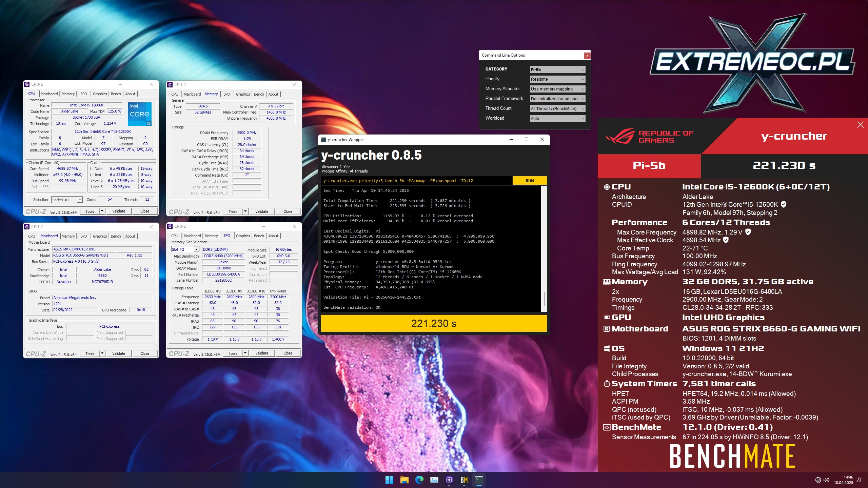
Task: Click the DRAM Frequency value 2900.0 MHz
Action: tap(247, 133)
